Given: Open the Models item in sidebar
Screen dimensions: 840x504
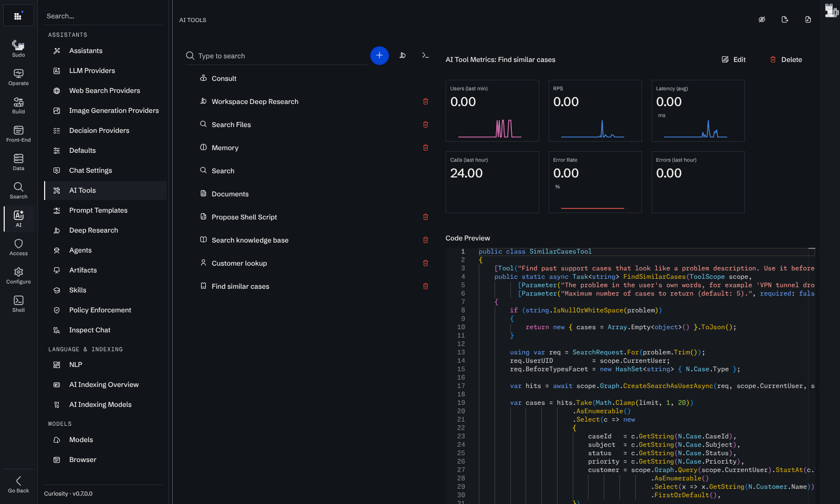Looking at the screenshot, I should click(x=106, y=440).
